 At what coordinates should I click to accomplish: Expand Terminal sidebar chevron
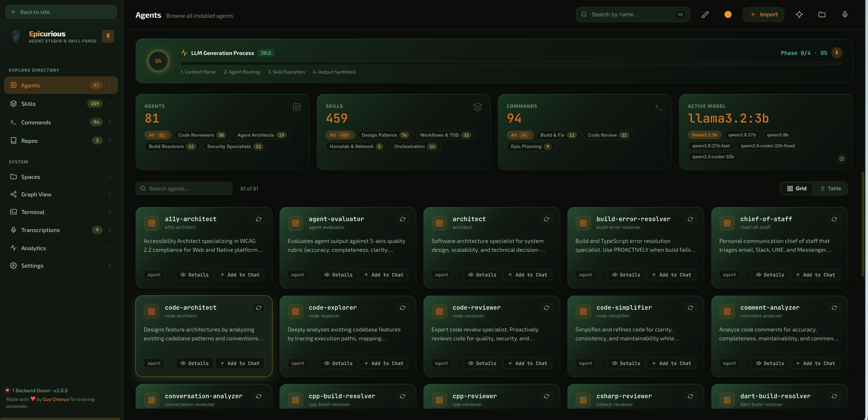(x=109, y=212)
